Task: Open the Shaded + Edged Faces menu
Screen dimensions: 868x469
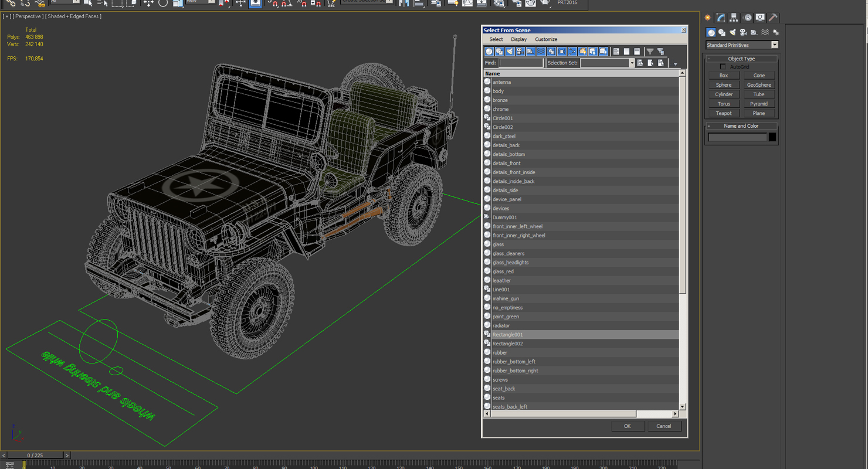Action: pos(74,16)
